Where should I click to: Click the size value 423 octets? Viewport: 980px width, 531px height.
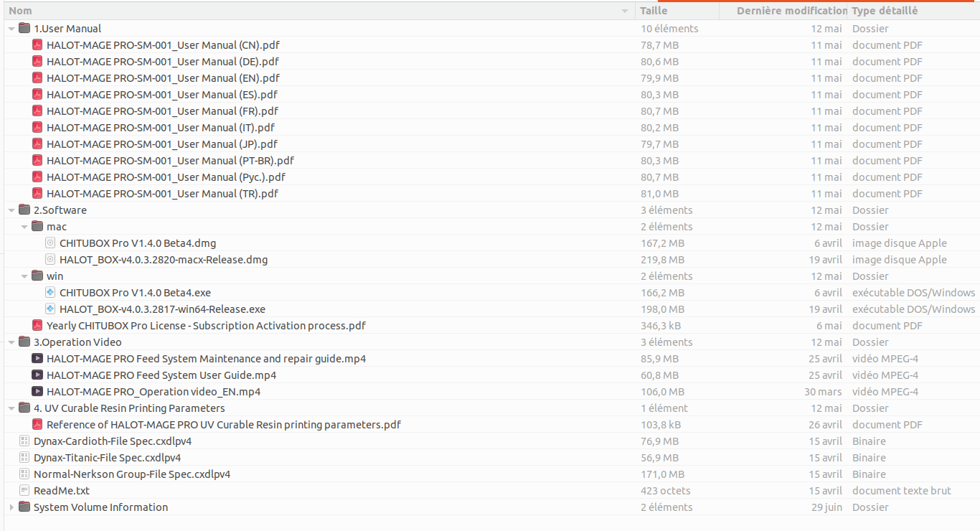(666, 491)
